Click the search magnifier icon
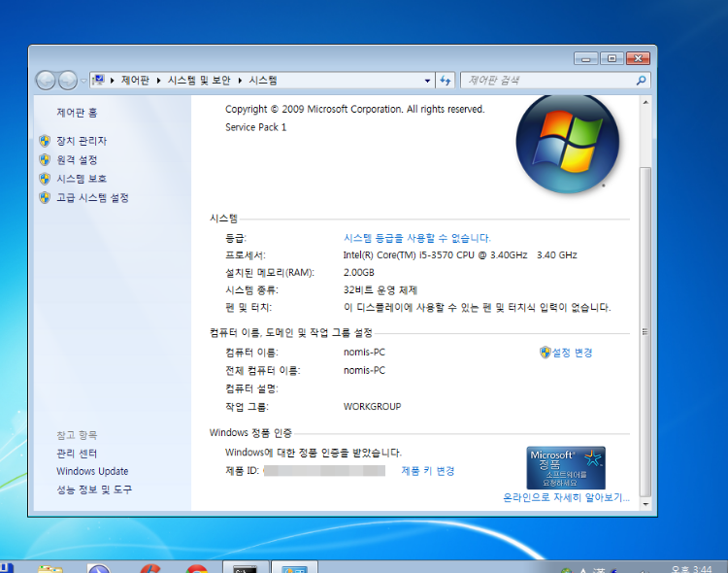This screenshot has height=573, width=728. coord(642,81)
